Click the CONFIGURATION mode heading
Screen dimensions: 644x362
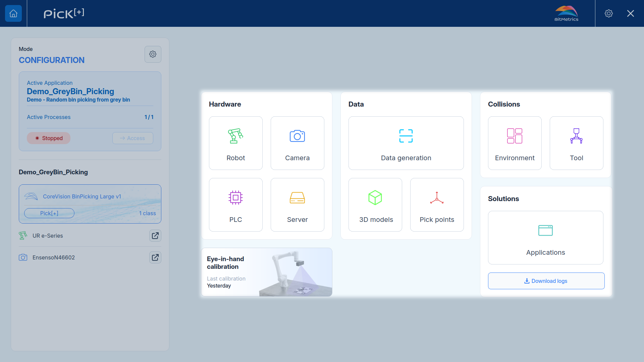coord(52,60)
